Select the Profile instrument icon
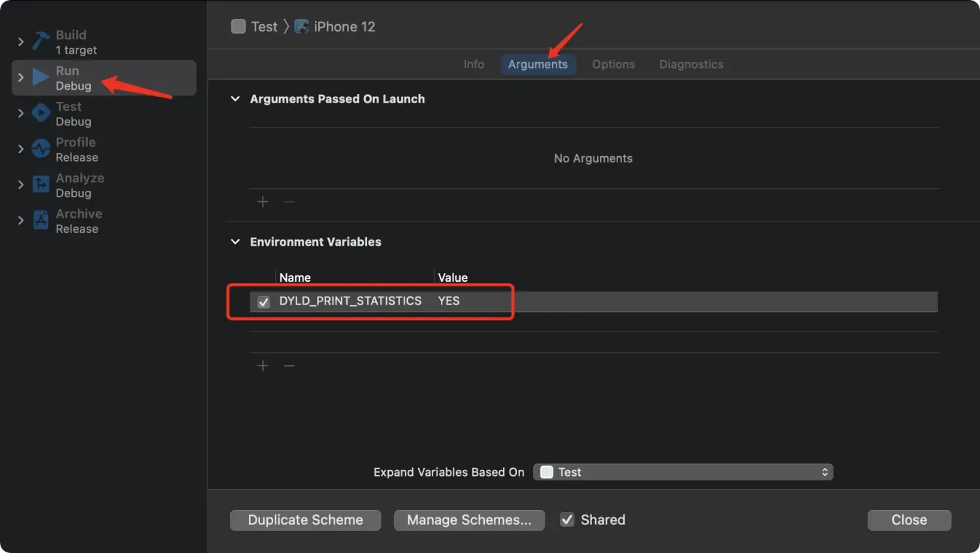 pos(41,149)
